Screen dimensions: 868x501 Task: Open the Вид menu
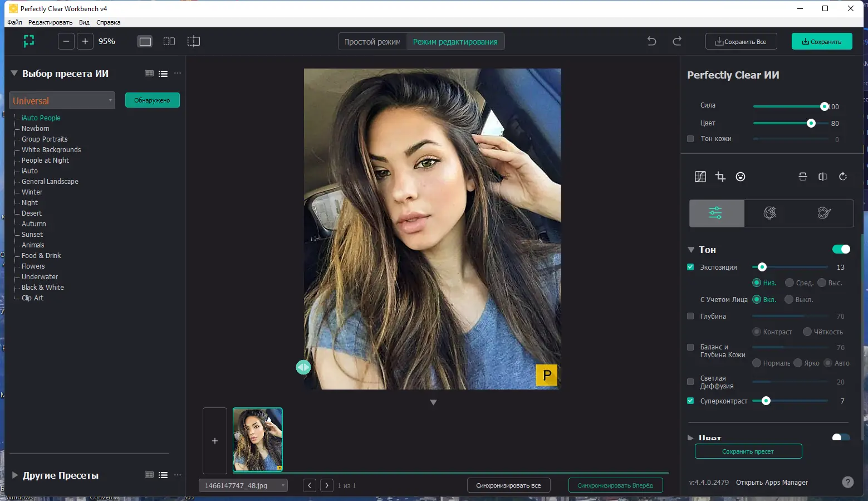[x=84, y=22]
